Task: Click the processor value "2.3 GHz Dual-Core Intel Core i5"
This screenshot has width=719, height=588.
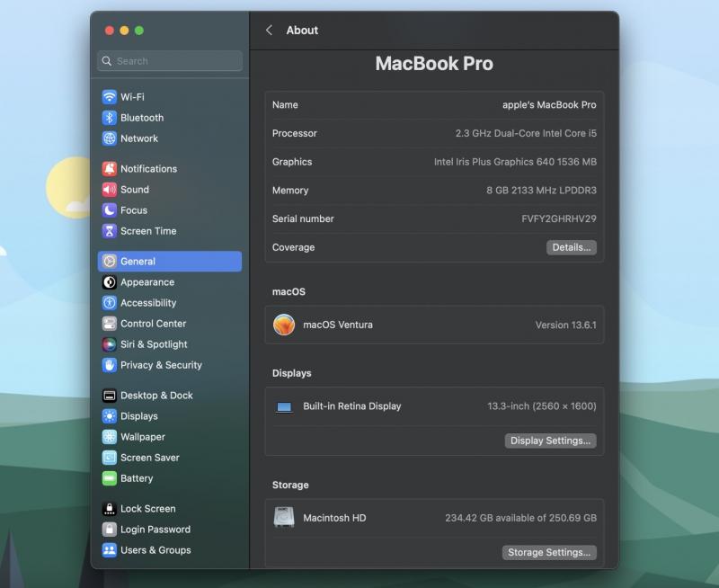Action: coord(526,133)
